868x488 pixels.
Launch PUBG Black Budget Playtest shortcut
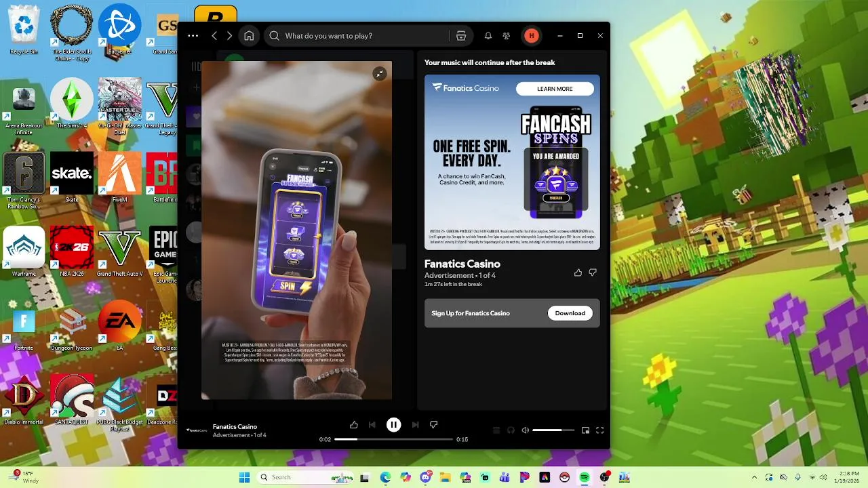click(119, 404)
